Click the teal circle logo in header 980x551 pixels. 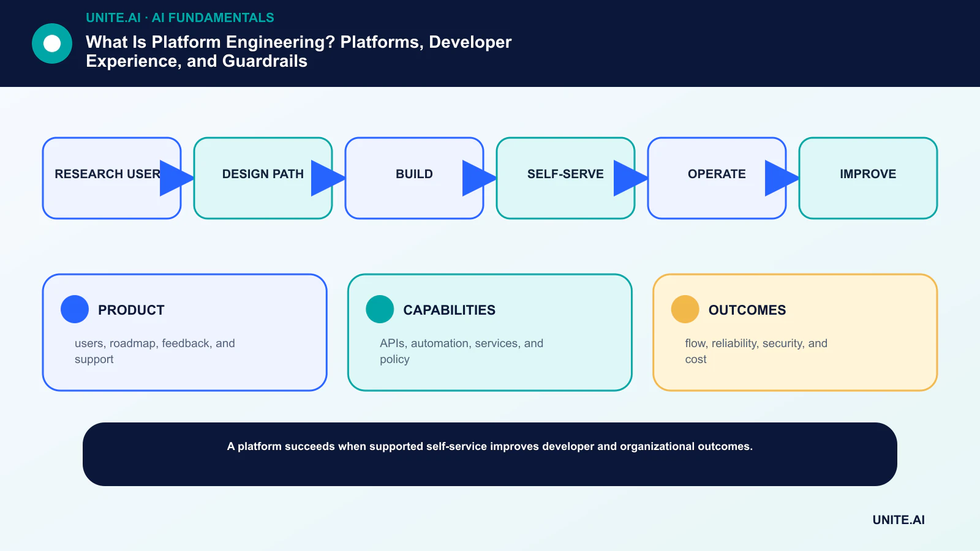(52, 43)
